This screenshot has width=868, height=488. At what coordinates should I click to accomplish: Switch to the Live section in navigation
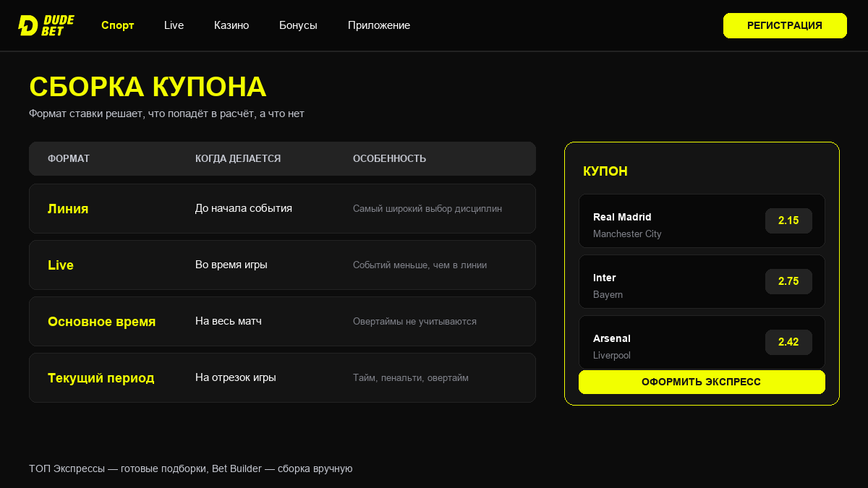[x=174, y=25]
